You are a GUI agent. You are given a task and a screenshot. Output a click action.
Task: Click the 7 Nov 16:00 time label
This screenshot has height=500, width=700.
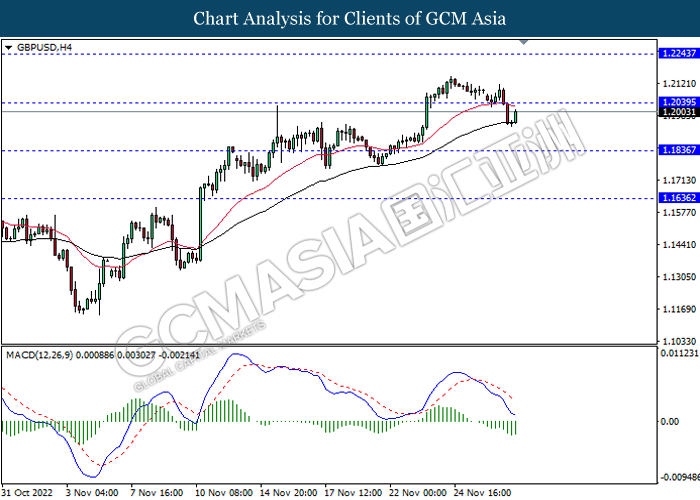pyautogui.click(x=157, y=492)
